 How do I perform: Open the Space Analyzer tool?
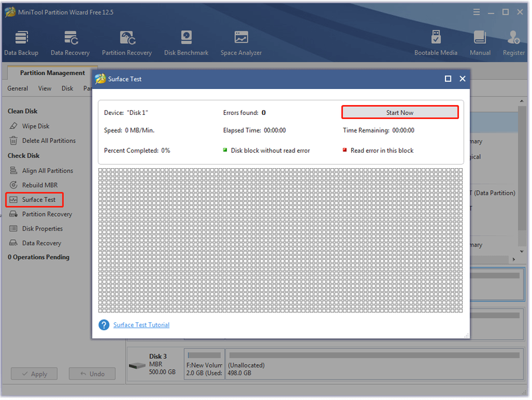point(241,43)
